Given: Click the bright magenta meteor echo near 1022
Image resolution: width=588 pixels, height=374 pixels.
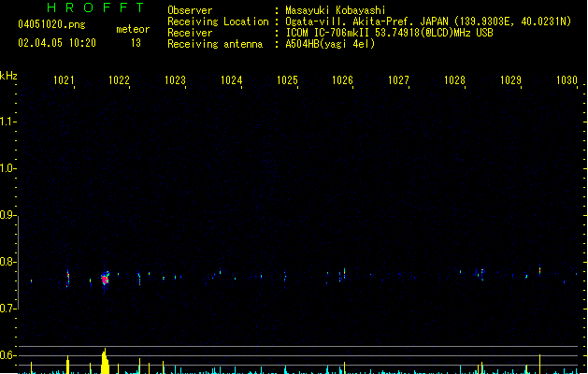Looking at the screenshot, I should coord(105,279).
